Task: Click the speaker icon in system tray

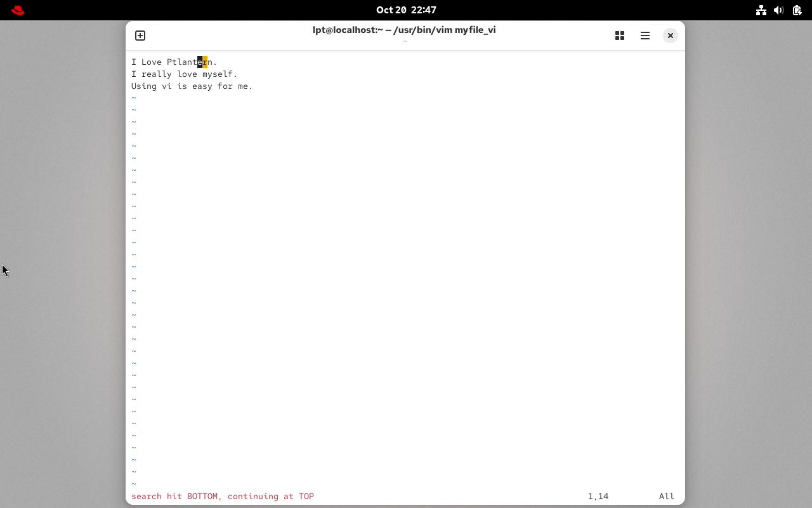Action: point(779,10)
